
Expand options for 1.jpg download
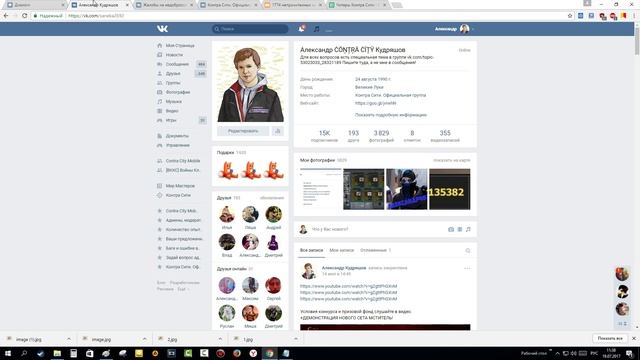click(x=296, y=339)
